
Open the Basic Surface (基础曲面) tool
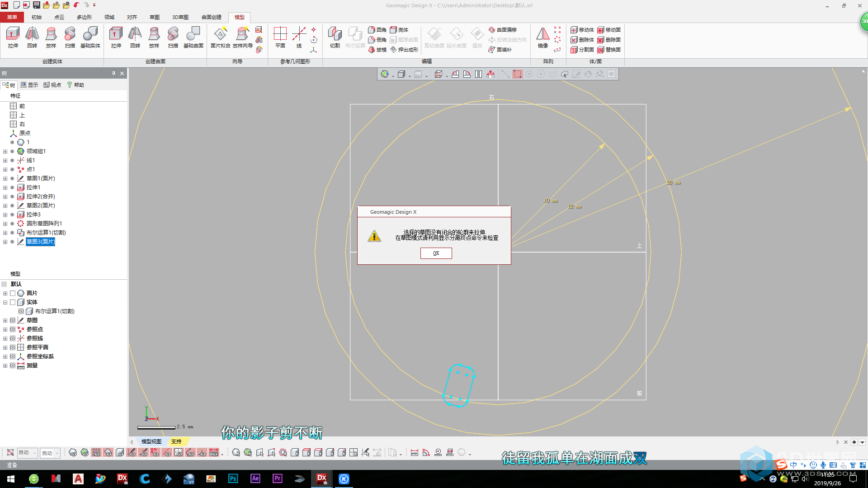point(193,37)
